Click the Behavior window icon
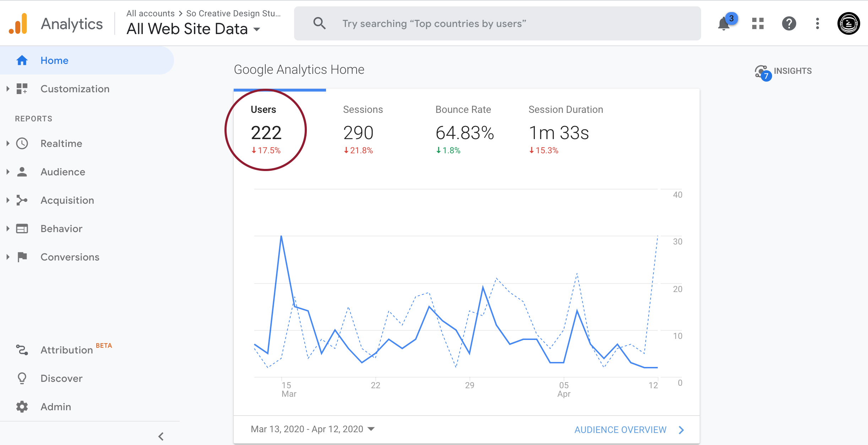Viewport: 868px width, 445px height. click(22, 229)
